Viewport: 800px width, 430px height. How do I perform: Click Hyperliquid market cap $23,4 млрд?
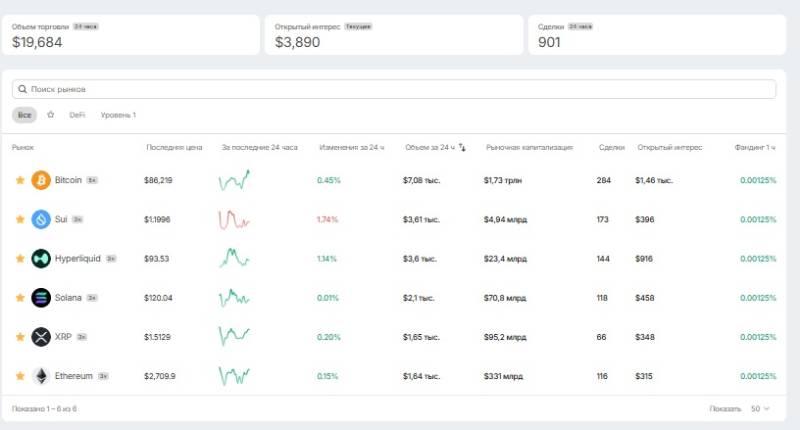coord(505,259)
